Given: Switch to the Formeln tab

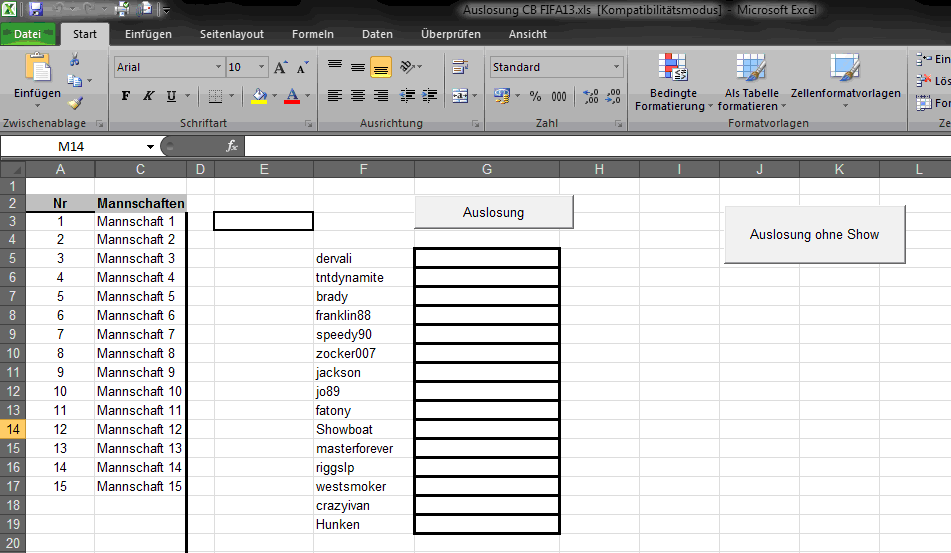Looking at the screenshot, I should 312,34.
